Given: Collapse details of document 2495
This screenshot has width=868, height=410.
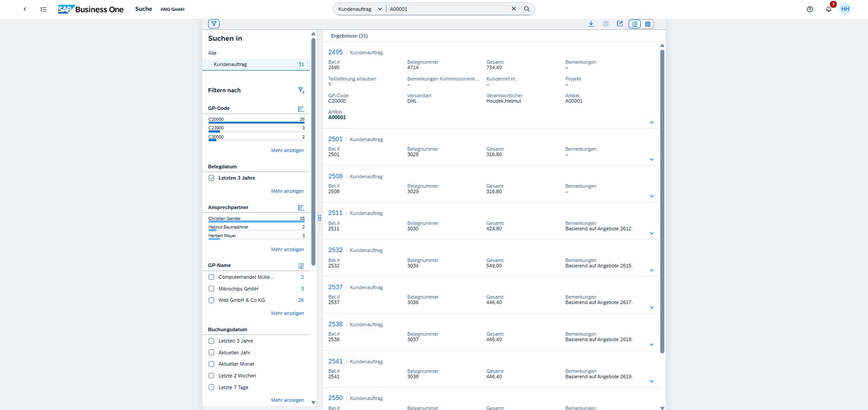Looking at the screenshot, I should point(652,123).
